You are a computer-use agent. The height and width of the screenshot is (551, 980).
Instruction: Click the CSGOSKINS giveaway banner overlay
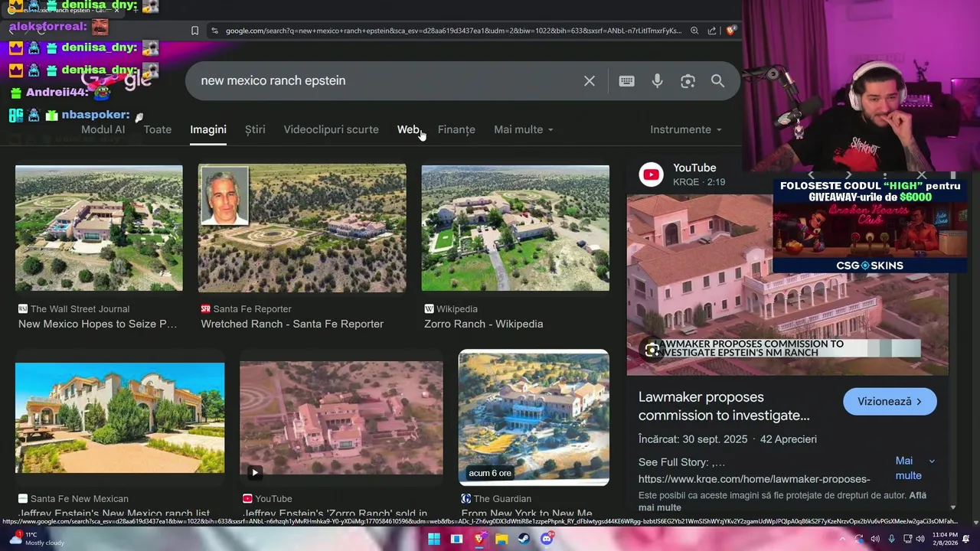tap(870, 226)
